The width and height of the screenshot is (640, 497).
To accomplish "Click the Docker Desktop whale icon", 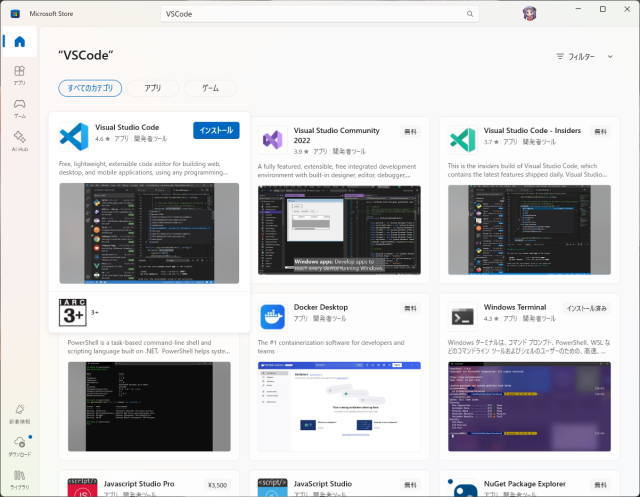I will [x=273, y=317].
